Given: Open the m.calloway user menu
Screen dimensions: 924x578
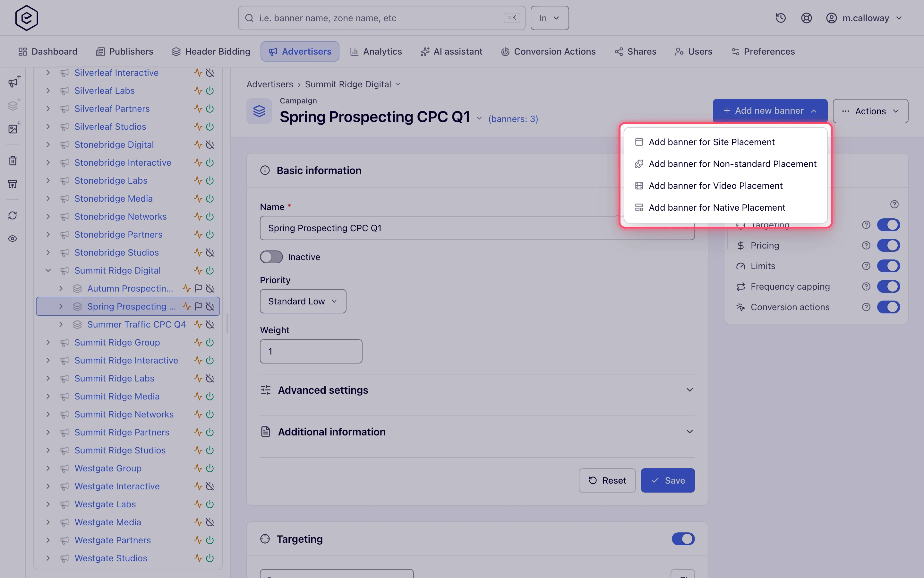Looking at the screenshot, I should [x=864, y=18].
